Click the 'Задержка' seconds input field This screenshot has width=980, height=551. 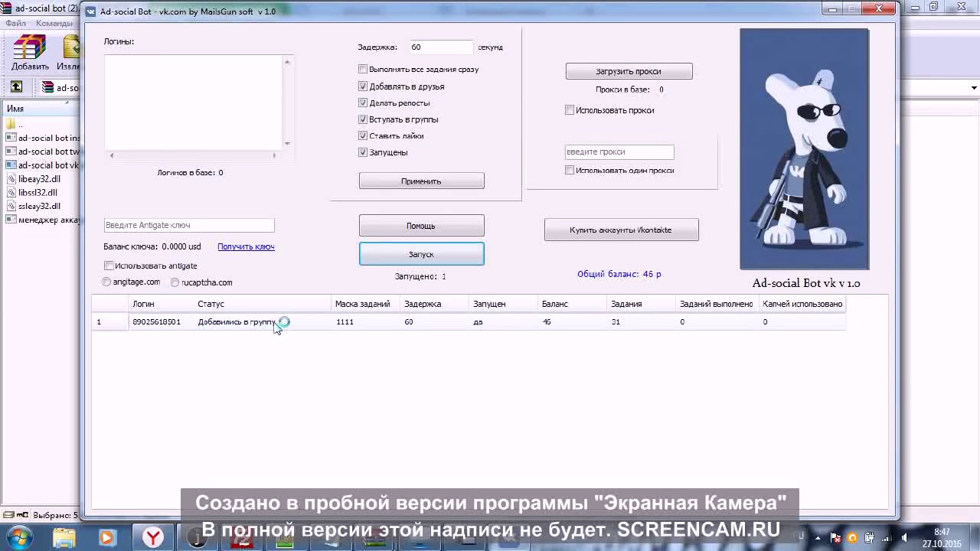(441, 47)
